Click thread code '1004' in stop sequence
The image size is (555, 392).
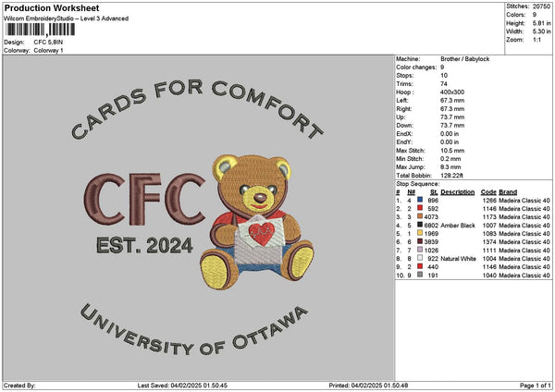489,259
